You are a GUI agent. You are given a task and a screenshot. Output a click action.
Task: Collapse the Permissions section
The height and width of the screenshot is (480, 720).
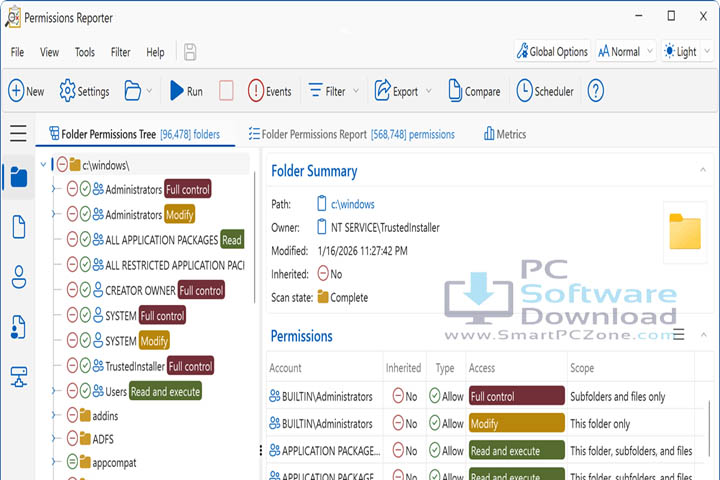[x=703, y=335]
